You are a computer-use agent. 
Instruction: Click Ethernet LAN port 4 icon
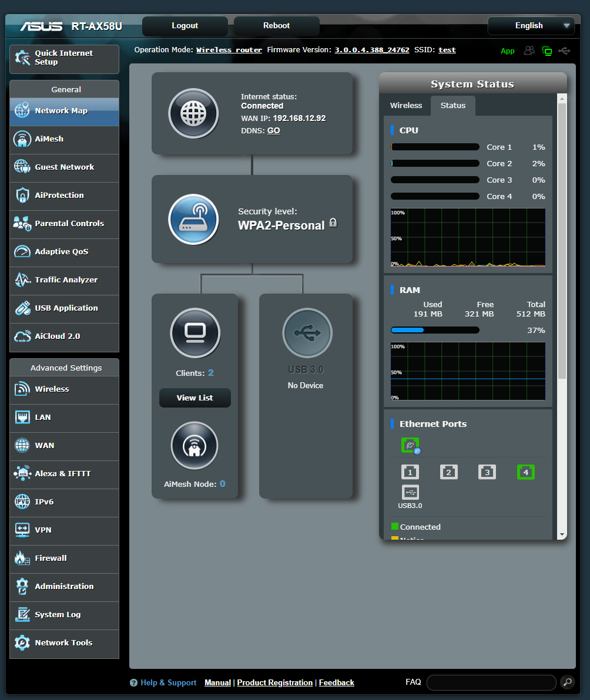point(526,472)
